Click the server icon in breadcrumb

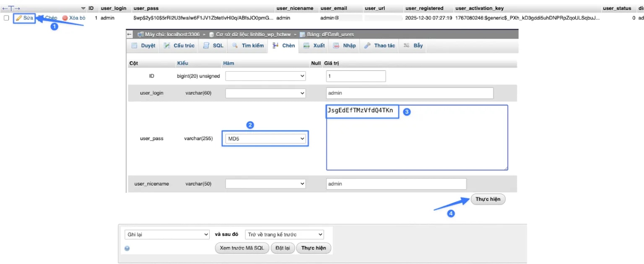(x=140, y=34)
